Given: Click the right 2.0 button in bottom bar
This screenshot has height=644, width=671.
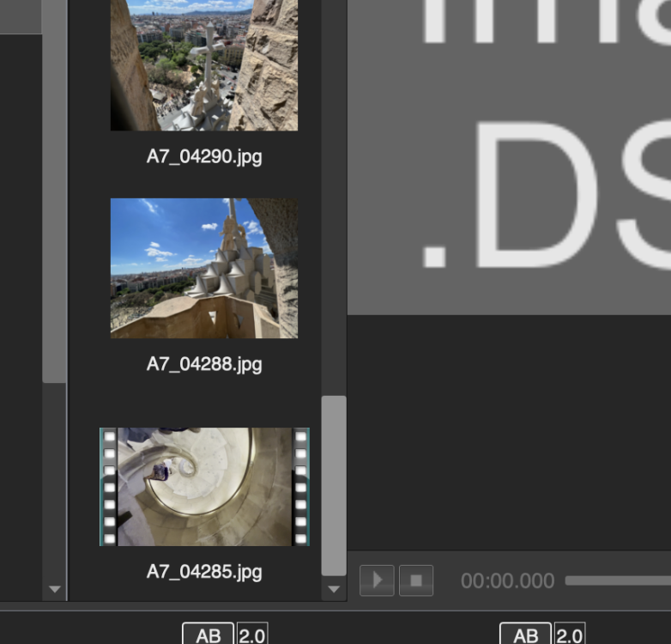Looking at the screenshot, I should pyautogui.click(x=569, y=635).
